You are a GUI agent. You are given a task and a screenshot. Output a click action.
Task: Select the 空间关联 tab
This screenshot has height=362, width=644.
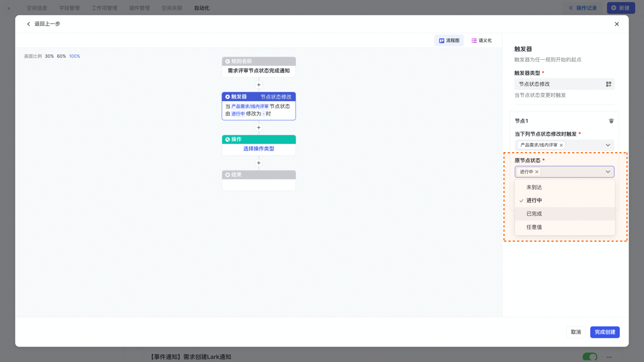(x=172, y=8)
